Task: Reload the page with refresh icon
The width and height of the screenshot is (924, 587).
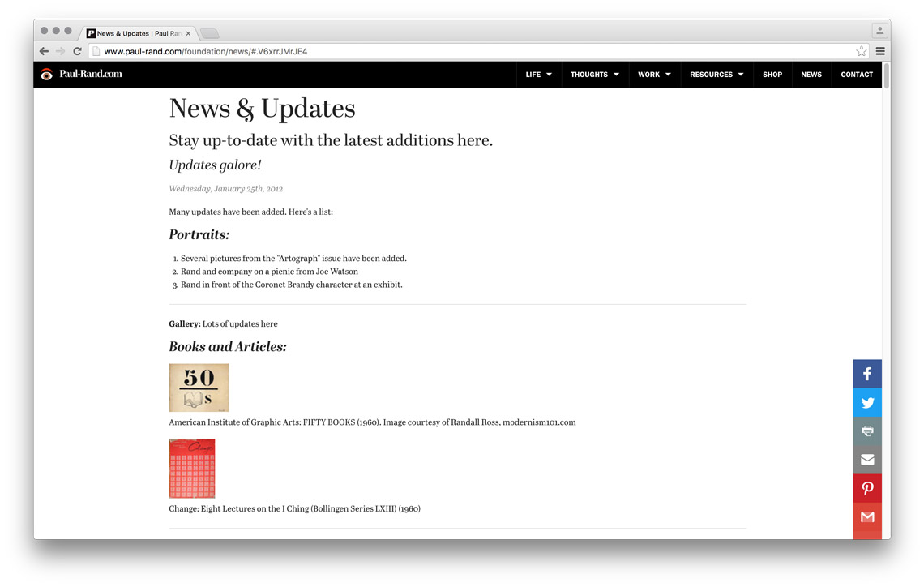Action: (x=77, y=51)
